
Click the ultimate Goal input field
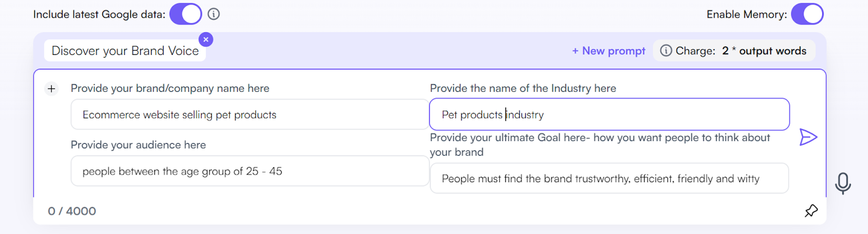pyautogui.click(x=609, y=178)
